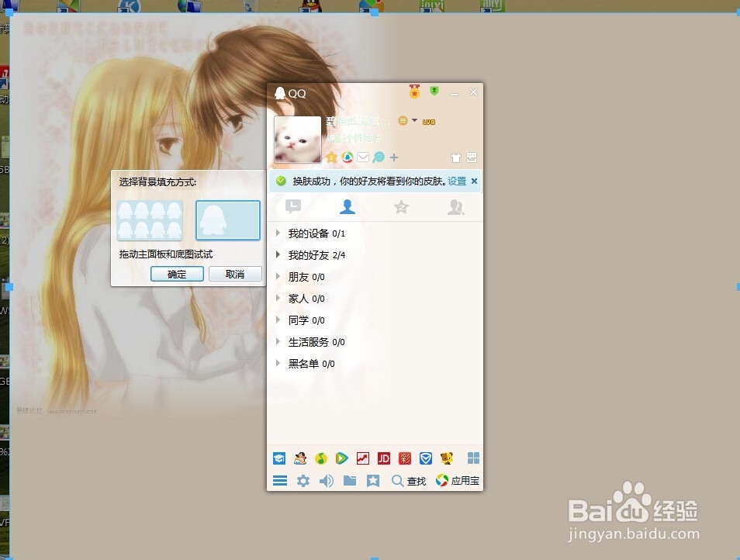Viewport: 740px width, 560px height.
Task: Edit the personal signature line
Action: tap(354, 138)
